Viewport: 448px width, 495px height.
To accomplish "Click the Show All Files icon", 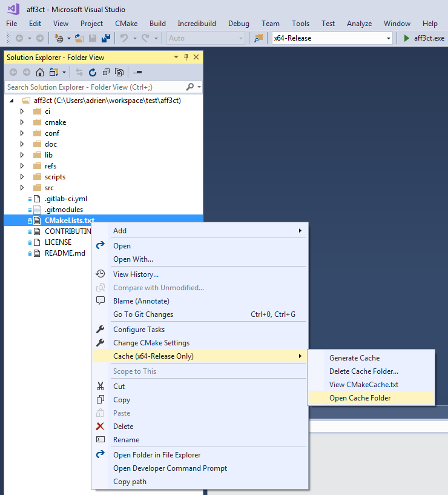I will (119, 72).
